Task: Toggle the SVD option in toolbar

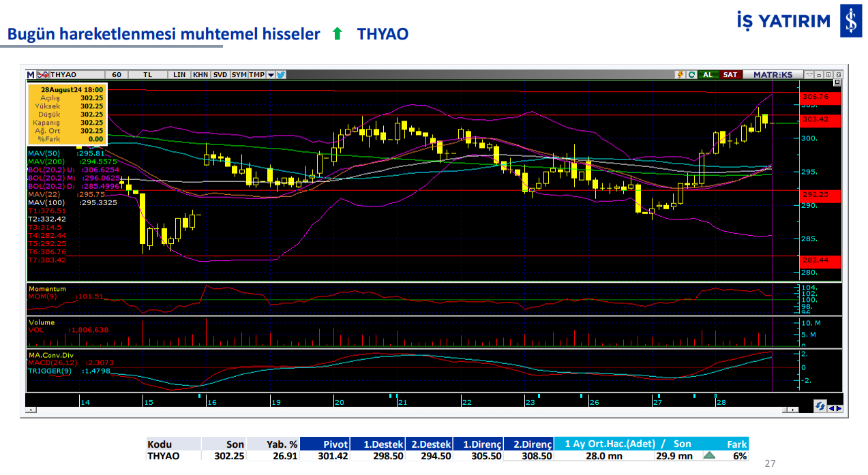Action: (x=220, y=74)
